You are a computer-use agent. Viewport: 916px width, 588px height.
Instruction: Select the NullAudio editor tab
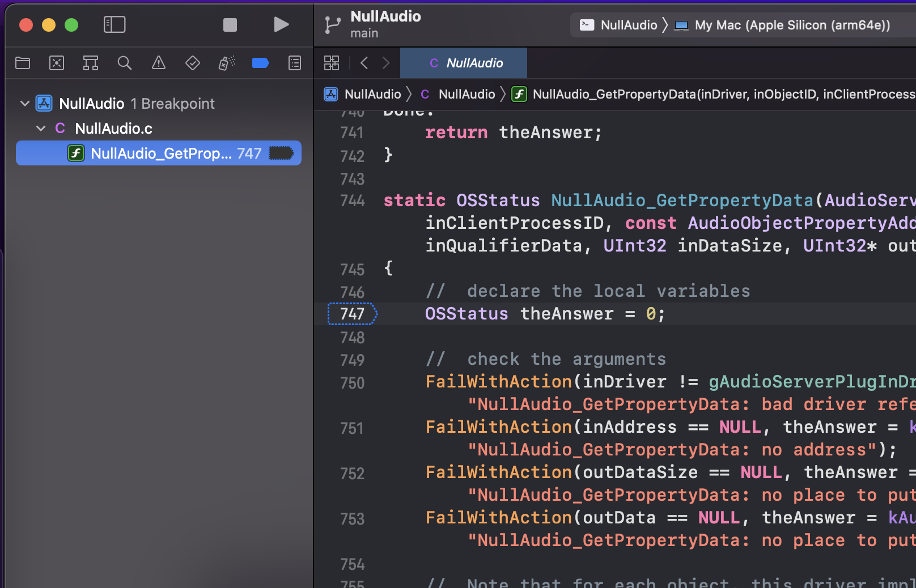(464, 63)
